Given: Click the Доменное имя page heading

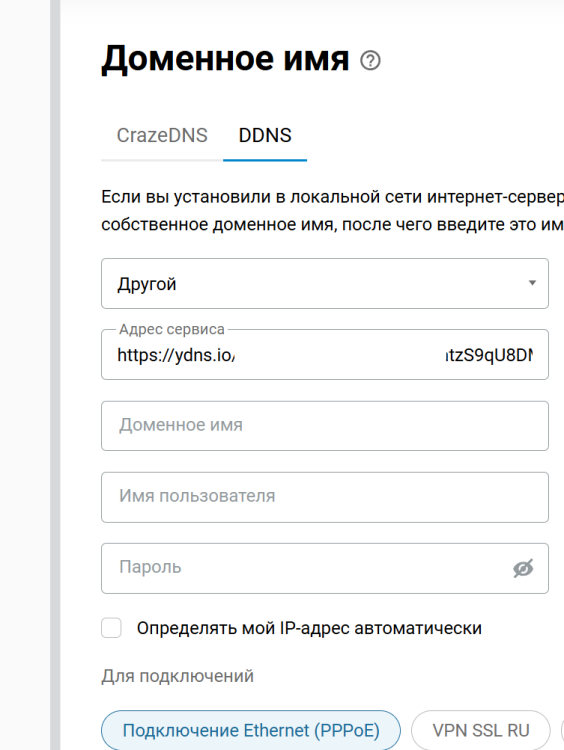Looking at the screenshot, I should click(225, 60).
